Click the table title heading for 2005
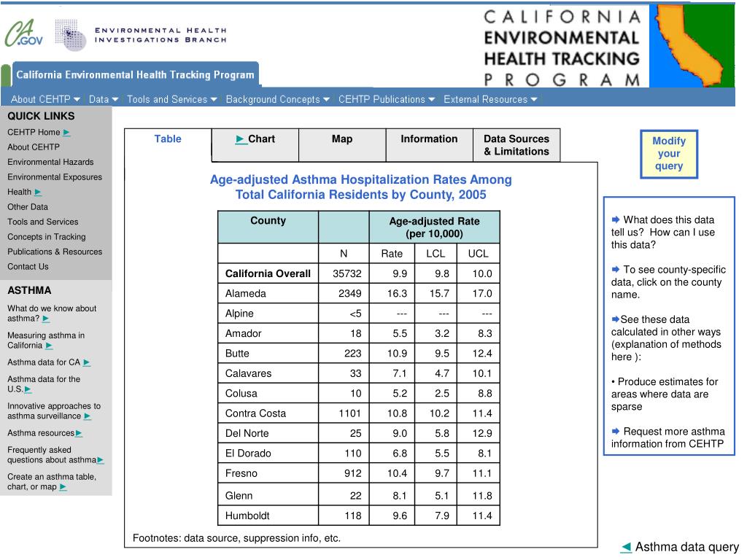This screenshot has width=747, height=560. [361, 187]
